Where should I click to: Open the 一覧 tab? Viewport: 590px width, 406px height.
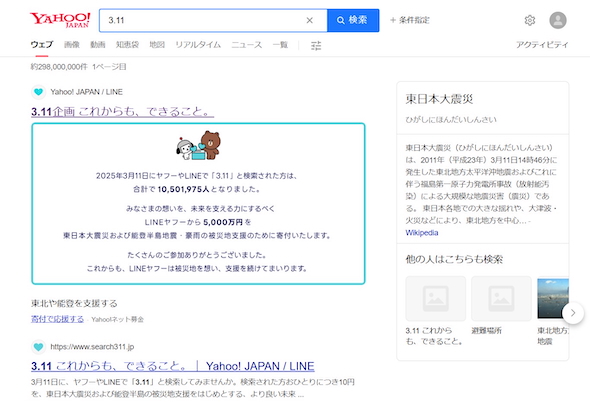(280, 45)
